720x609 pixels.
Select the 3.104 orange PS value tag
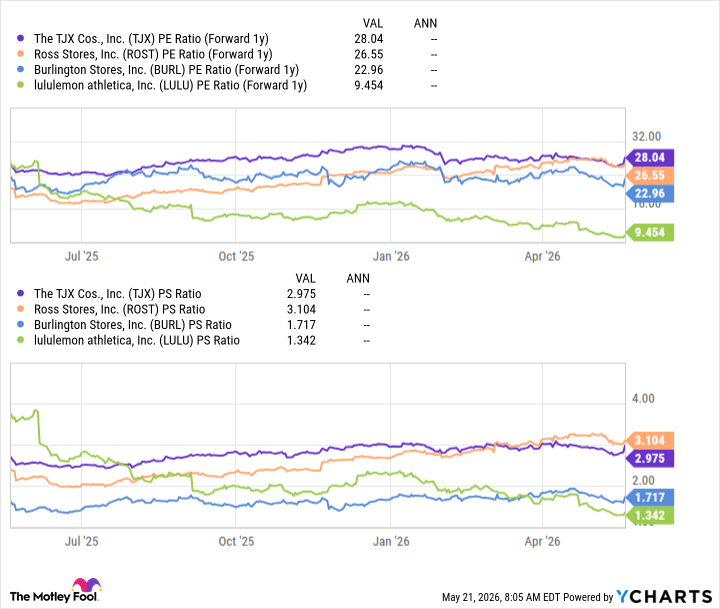click(649, 440)
